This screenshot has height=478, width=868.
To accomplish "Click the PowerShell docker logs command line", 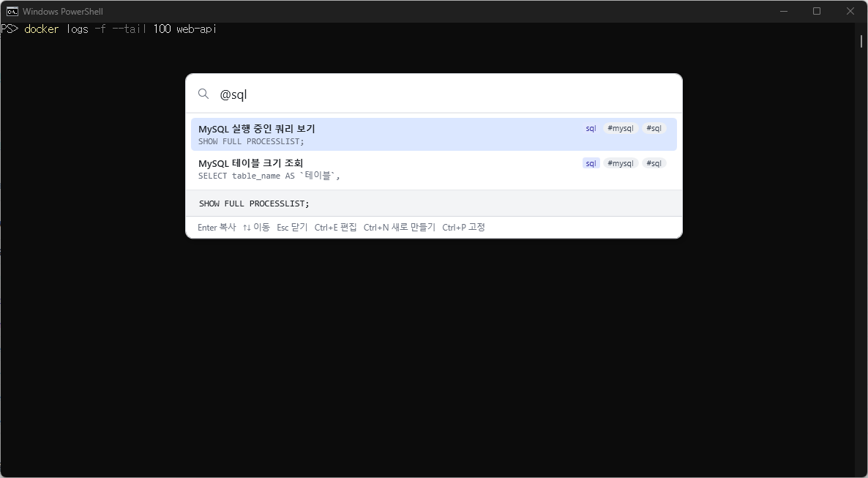I will [x=108, y=29].
